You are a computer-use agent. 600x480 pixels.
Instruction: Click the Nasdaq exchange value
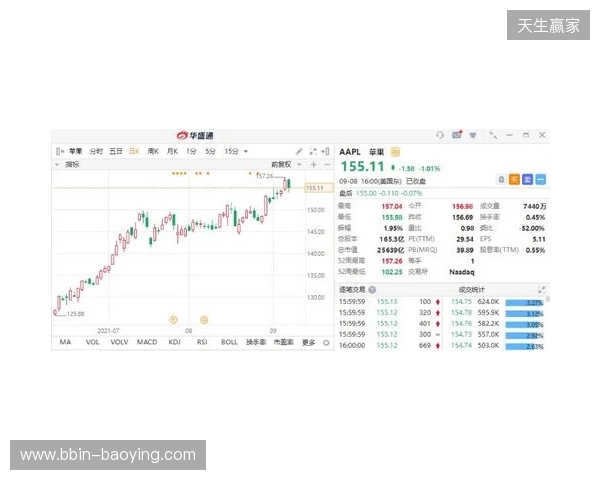pos(461,272)
